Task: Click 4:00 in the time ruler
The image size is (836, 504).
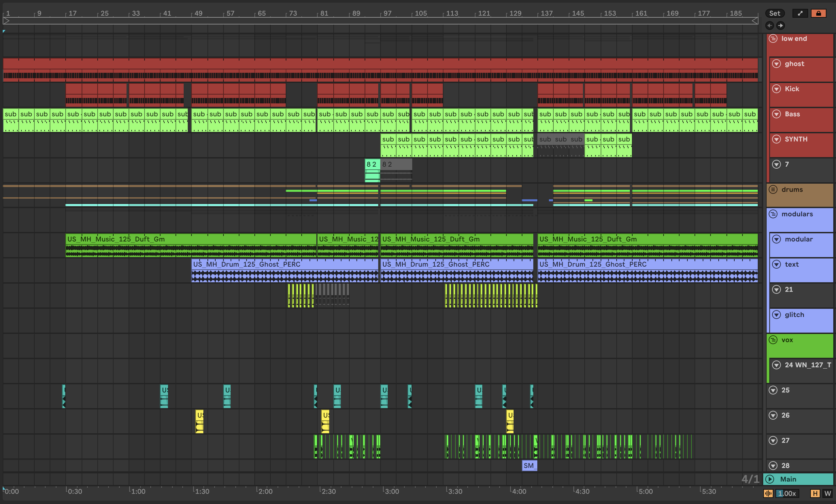Action: 519,491
